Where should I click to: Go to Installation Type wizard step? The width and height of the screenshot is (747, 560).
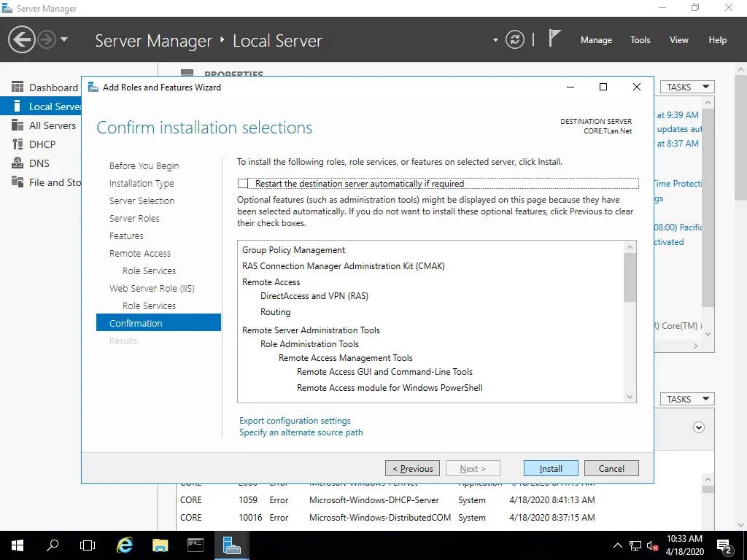pyautogui.click(x=142, y=183)
